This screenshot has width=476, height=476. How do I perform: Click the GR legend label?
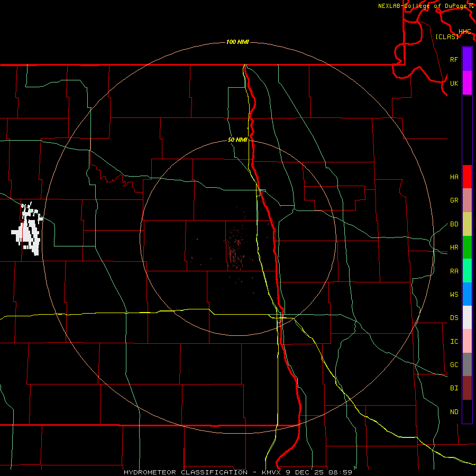click(454, 200)
